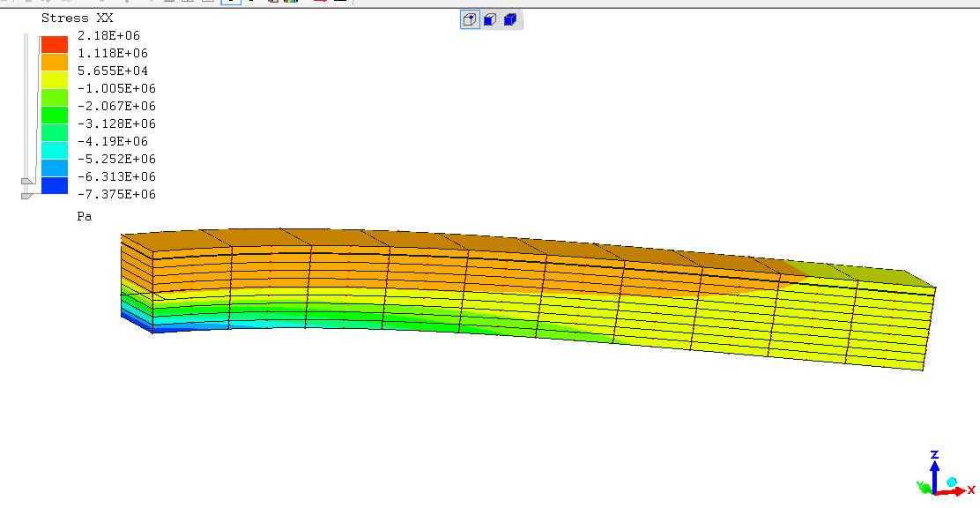Viewport: 980px width, 508px height.
Task: Click the legend value -4.19E+06
Action: (x=113, y=141)
